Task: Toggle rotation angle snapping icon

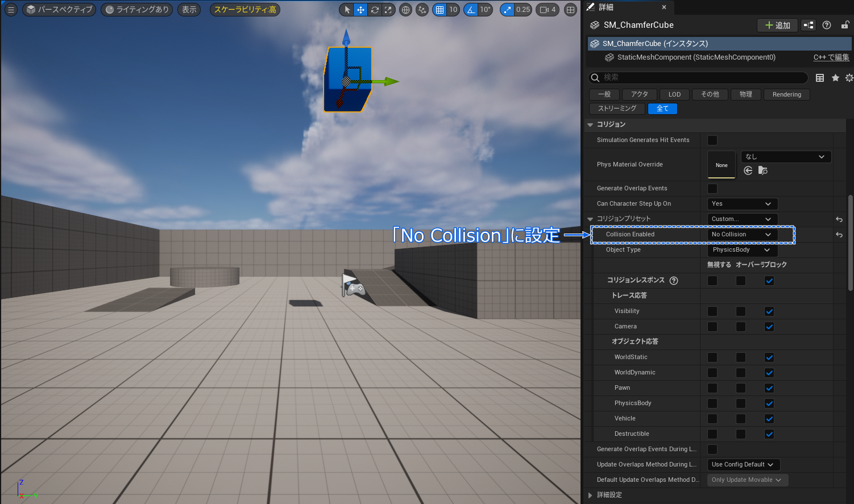Action: point(471,10)
